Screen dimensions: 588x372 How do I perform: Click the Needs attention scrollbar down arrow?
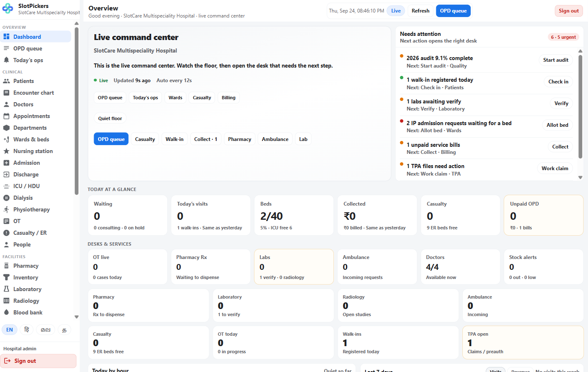[x=580, y=178]
